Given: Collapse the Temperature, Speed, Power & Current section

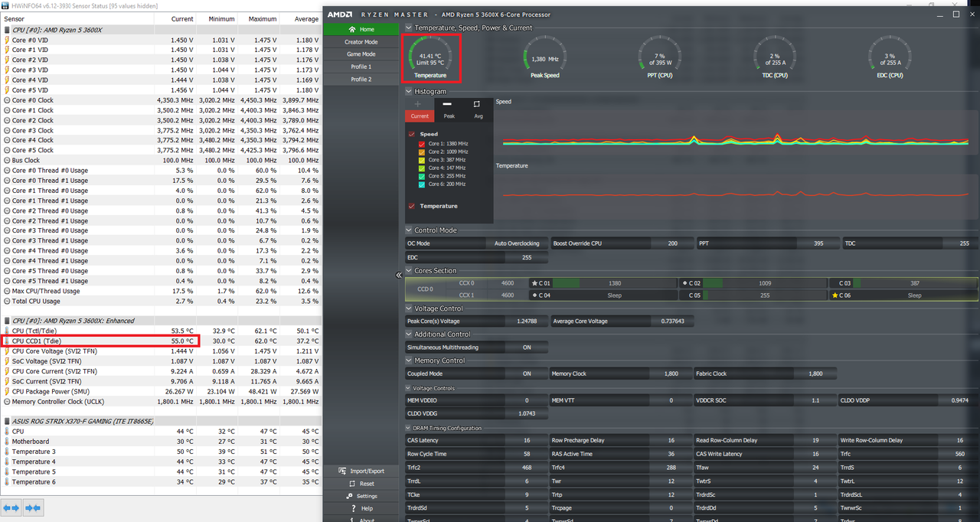Looking at the screenshot, I should tap(409, 28).
